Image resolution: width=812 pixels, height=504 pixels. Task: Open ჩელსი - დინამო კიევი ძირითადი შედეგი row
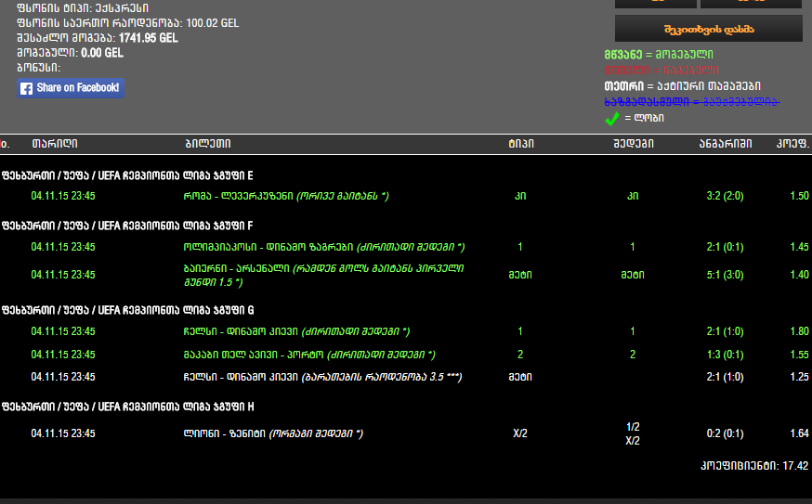406,331
